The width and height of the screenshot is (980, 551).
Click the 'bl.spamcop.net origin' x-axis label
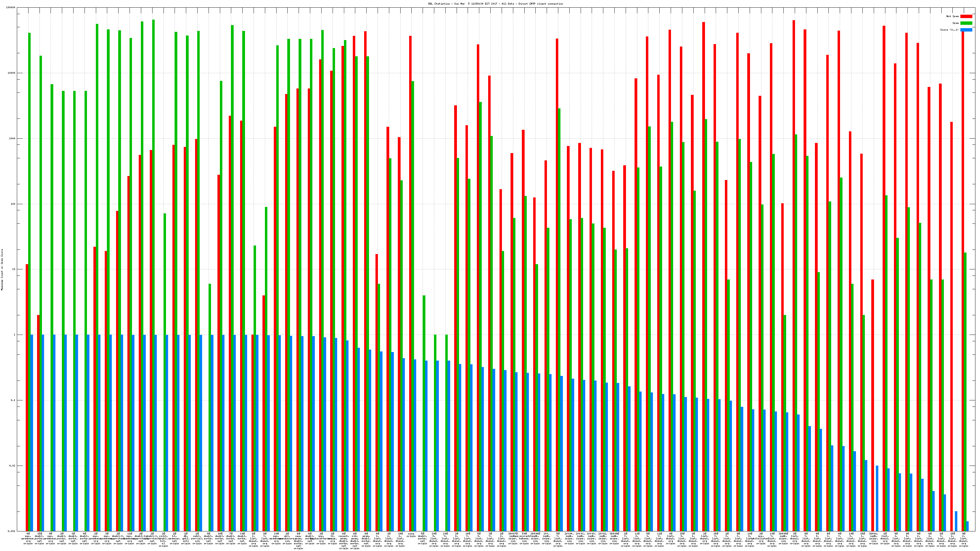pyautogui.click(x=174, y=538)
